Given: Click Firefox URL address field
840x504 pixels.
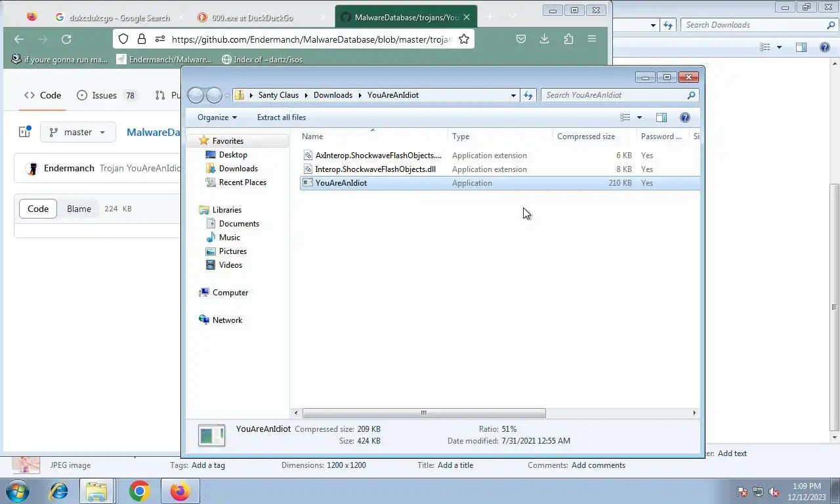Looking at the screenshot, I should [x=312, y=39].
